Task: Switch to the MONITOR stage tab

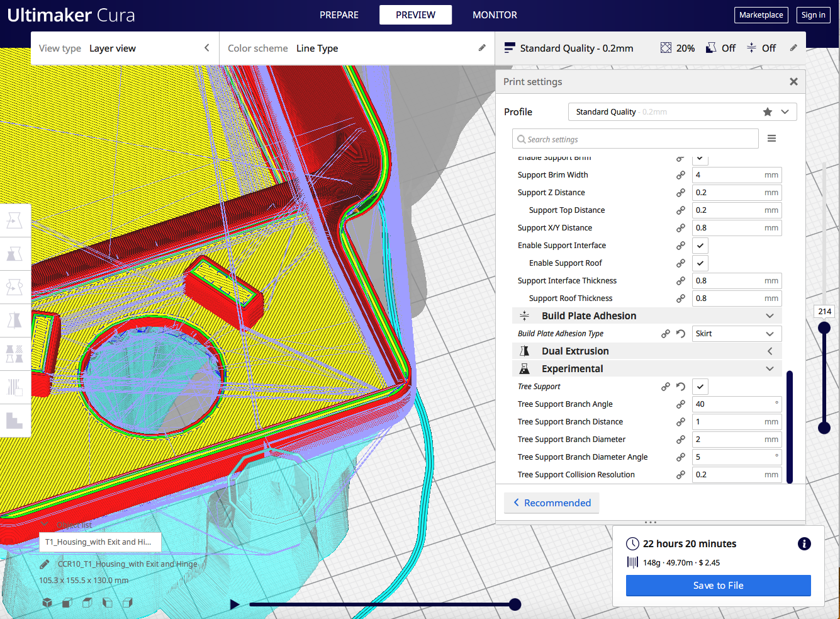Action: click(495, 15)
